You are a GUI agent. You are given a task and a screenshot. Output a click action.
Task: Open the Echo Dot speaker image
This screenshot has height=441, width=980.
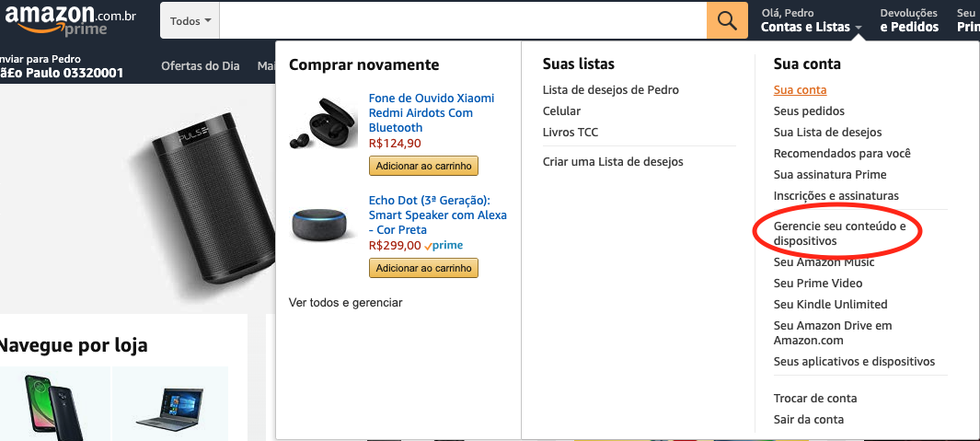point(323,226)
